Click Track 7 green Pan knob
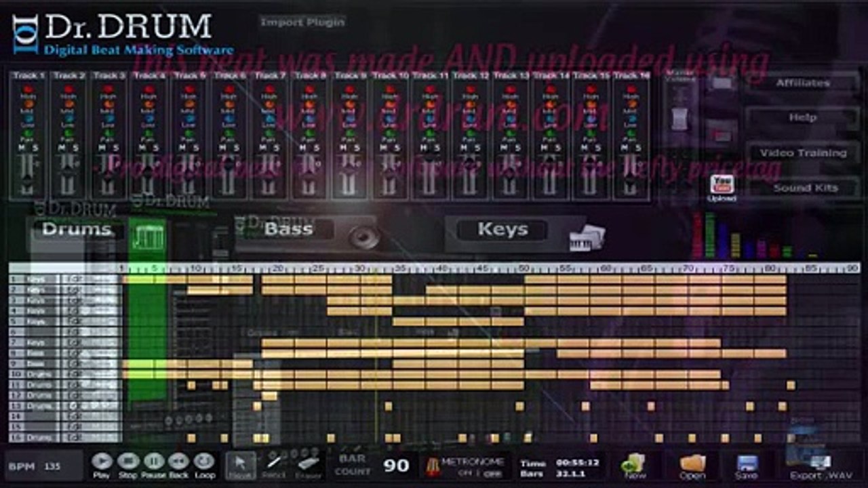868x488 pixels. [269, 133]
